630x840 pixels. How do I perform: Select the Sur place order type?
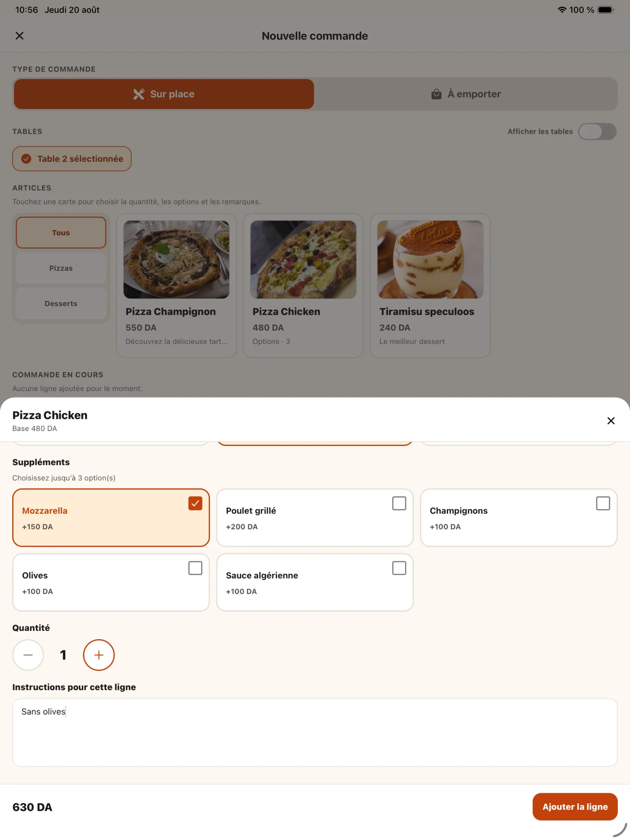click(x=164, y=94)
